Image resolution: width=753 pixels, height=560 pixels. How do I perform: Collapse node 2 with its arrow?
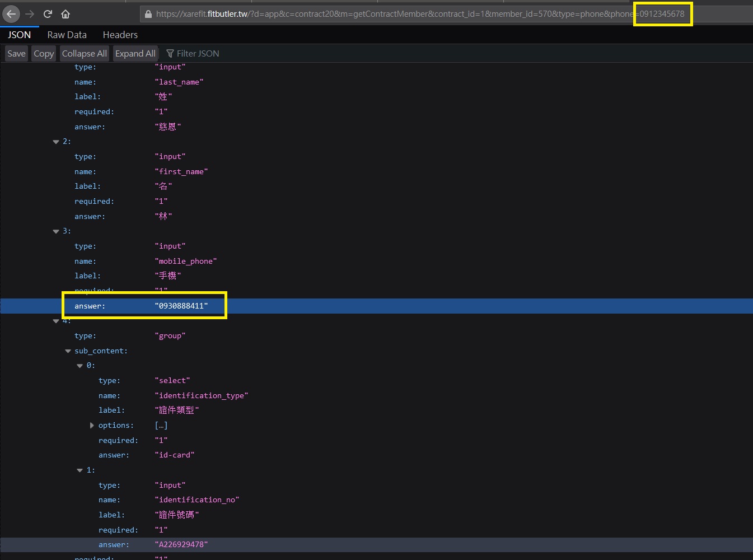pos(56,142)
